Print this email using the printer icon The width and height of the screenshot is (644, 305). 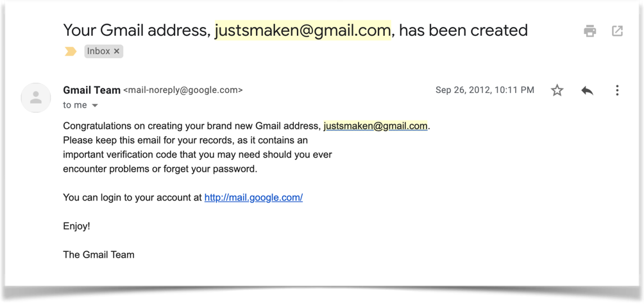click(589, 31)
